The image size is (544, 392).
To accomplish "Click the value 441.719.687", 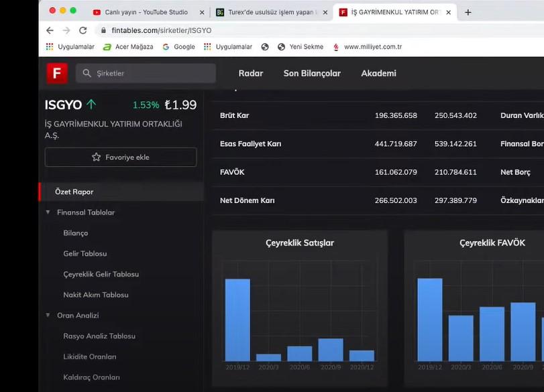I will pos(396,144).
